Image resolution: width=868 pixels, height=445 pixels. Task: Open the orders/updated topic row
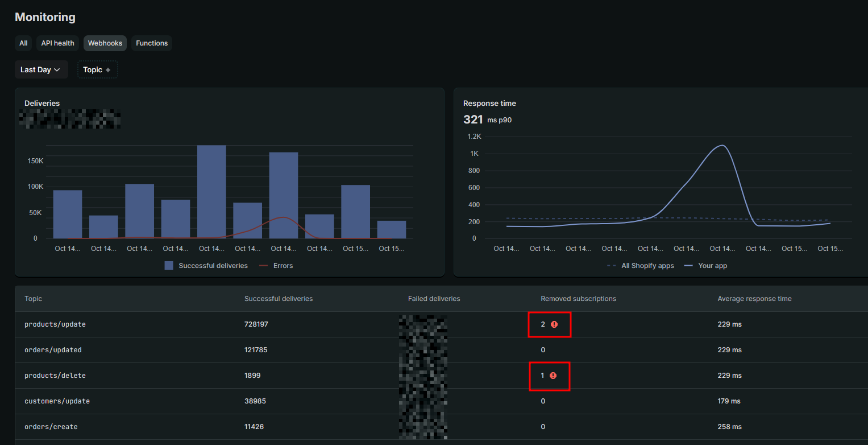441,350
